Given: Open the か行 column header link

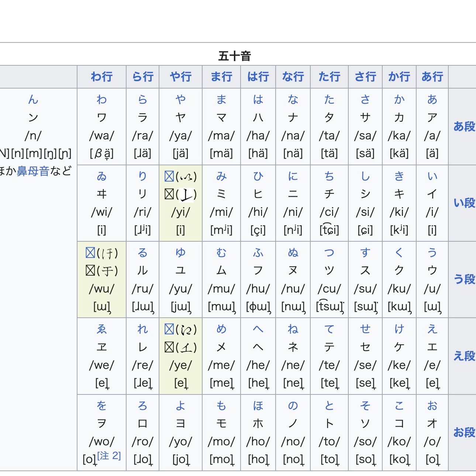Looking at the screenshot, I should click(399, 77).
